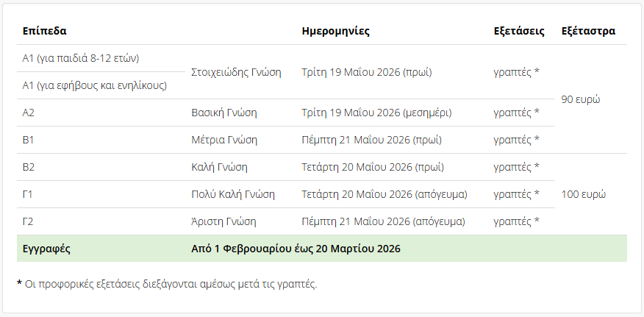This screenshot has width=644, height=317.
Task: Click the "Μέτρια Γνώση" cell
Action: [224, 140]
